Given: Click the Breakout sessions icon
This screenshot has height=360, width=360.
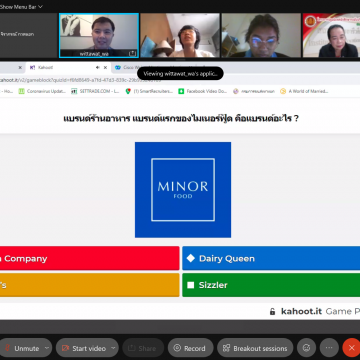Looking at the screenshot, I should 226,348.
